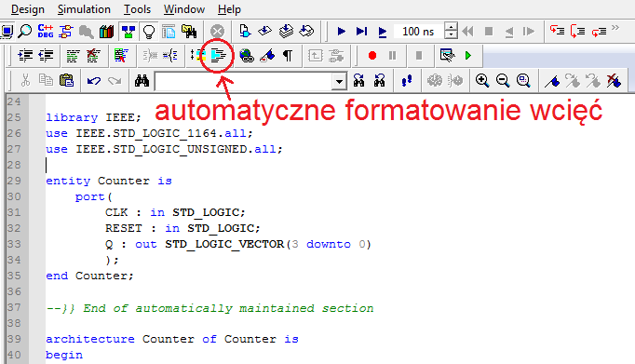The height and width of the screenshot is (364, 635).
Task: Clear all bookmarks with crossed flag
Action: tap(614, 81)
